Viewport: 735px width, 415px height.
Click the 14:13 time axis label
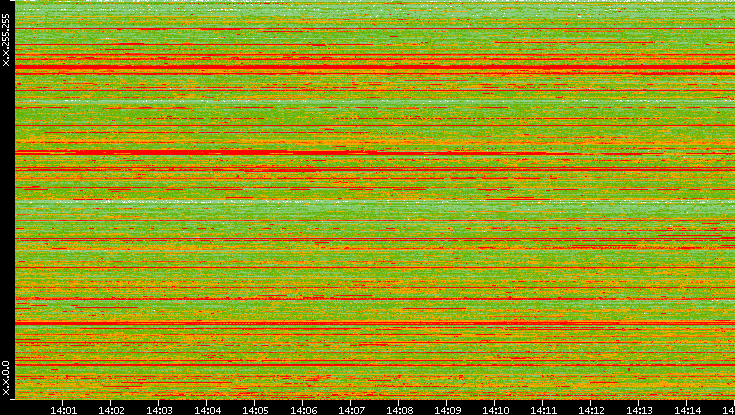[639, 410]
